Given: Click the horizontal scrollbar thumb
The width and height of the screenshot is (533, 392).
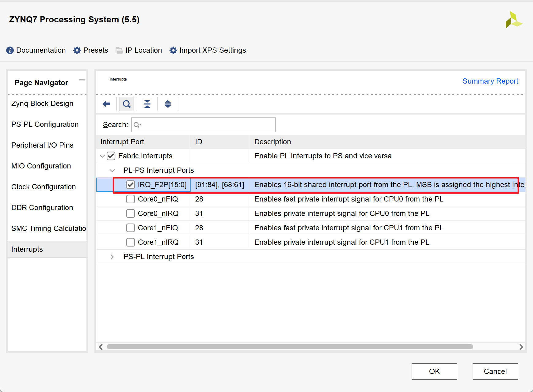Looking at the screenshot, I should point(290,347).
